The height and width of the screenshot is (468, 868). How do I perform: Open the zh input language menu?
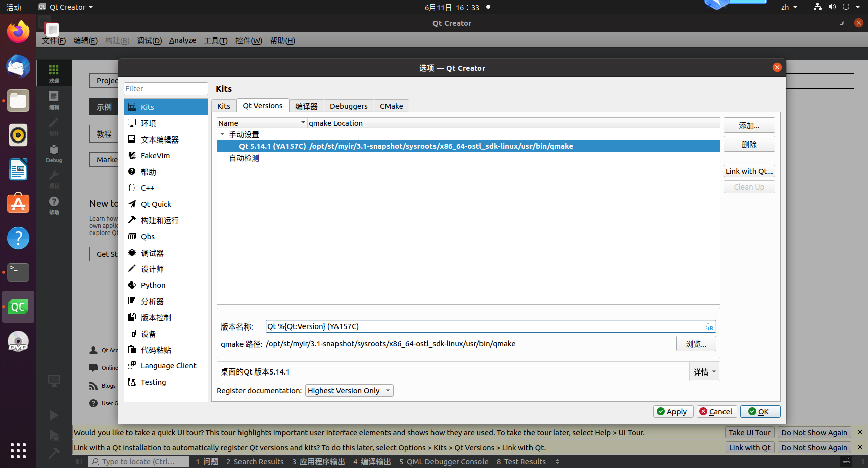[789, 7]
